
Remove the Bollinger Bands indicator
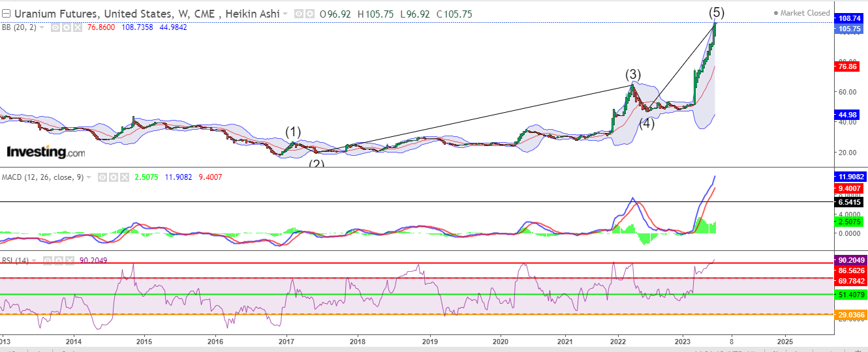coord(77,27)
